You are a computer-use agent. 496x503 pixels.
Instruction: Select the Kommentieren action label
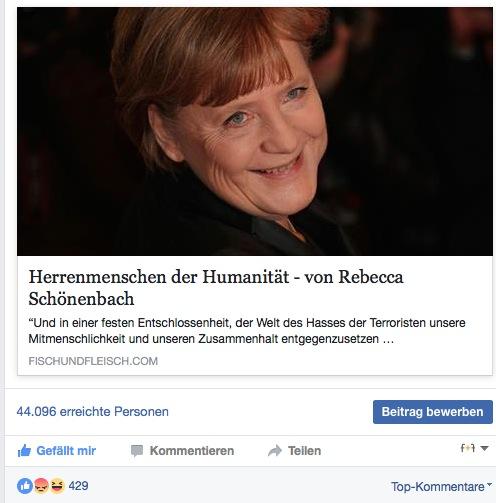(192, 451)
